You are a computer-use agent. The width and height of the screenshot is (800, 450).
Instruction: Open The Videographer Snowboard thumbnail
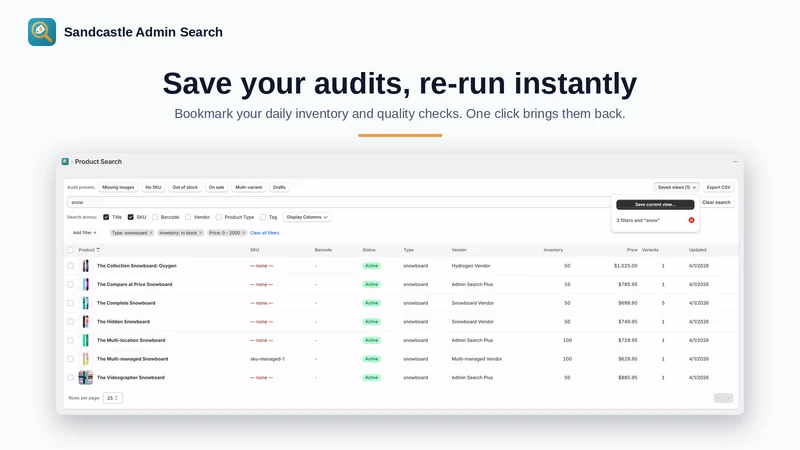(x=86, y=378)
